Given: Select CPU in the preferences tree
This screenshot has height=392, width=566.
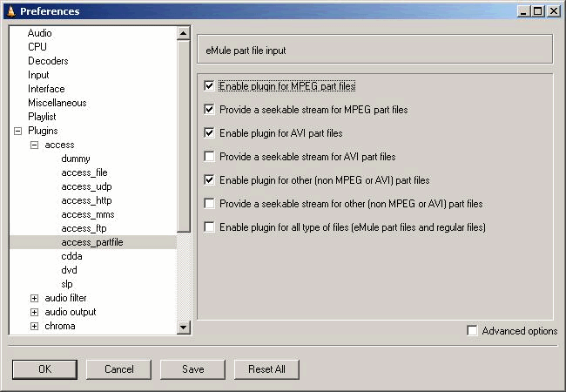Looking at the screenshot, I should (37, 47).
